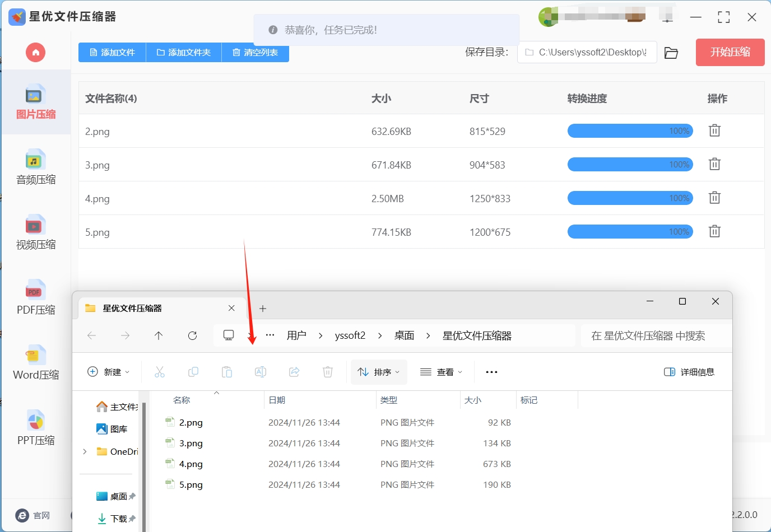Select 用户 breadcrumb in address bar

(296, 335)
